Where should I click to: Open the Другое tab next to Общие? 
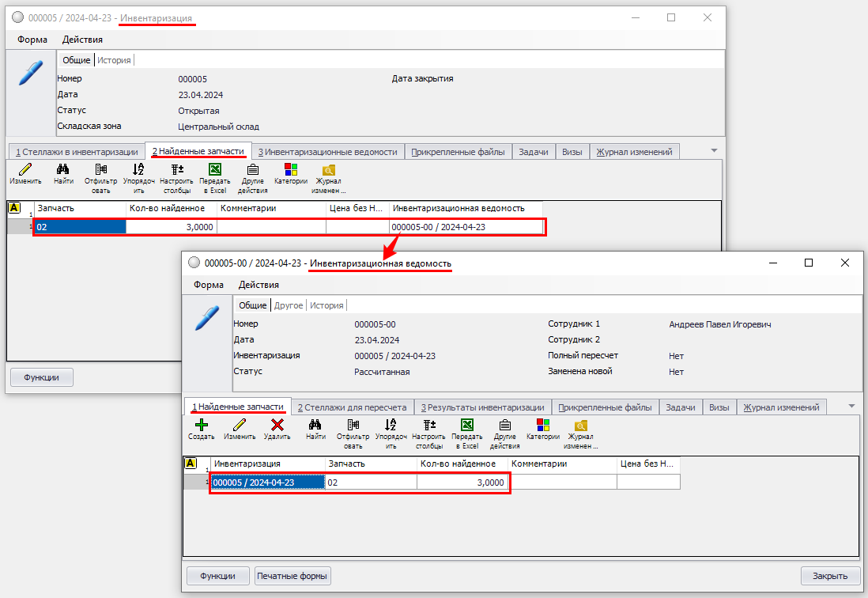coord(289,305)
